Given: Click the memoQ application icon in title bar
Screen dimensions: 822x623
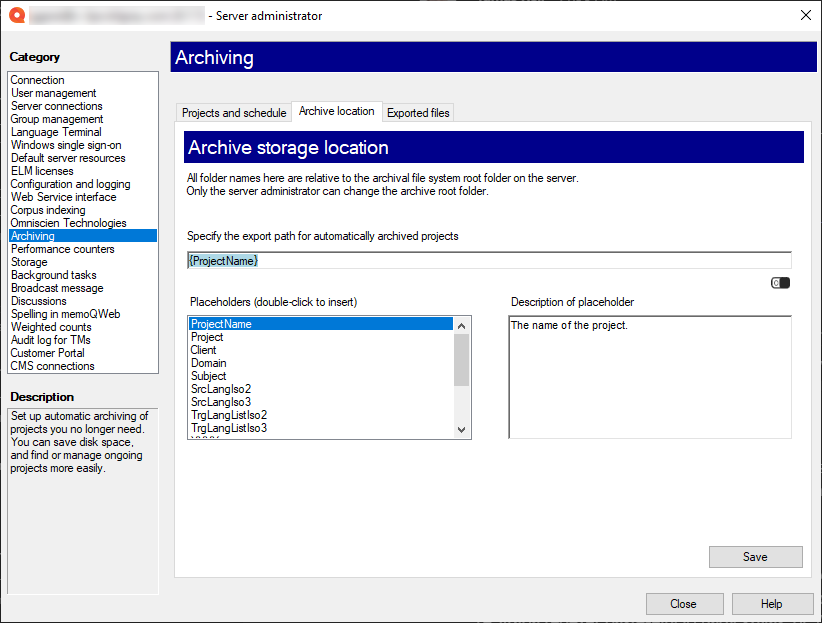Looking at the screenshot, I should click(15, 15).
